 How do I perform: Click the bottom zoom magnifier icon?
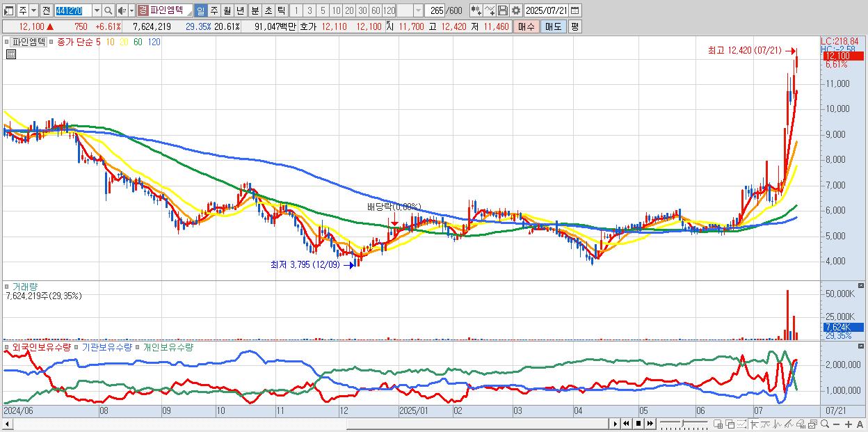point(825,424)
